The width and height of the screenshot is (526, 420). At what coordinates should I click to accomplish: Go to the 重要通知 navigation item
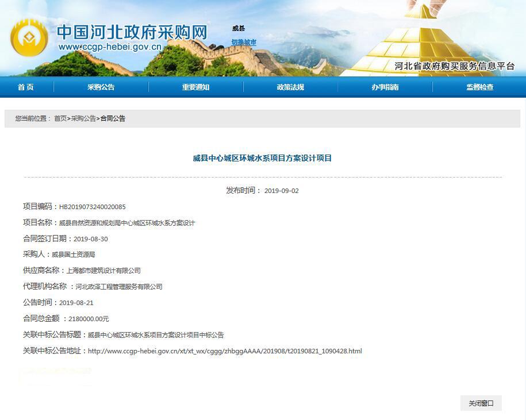(x=196, y=87)
